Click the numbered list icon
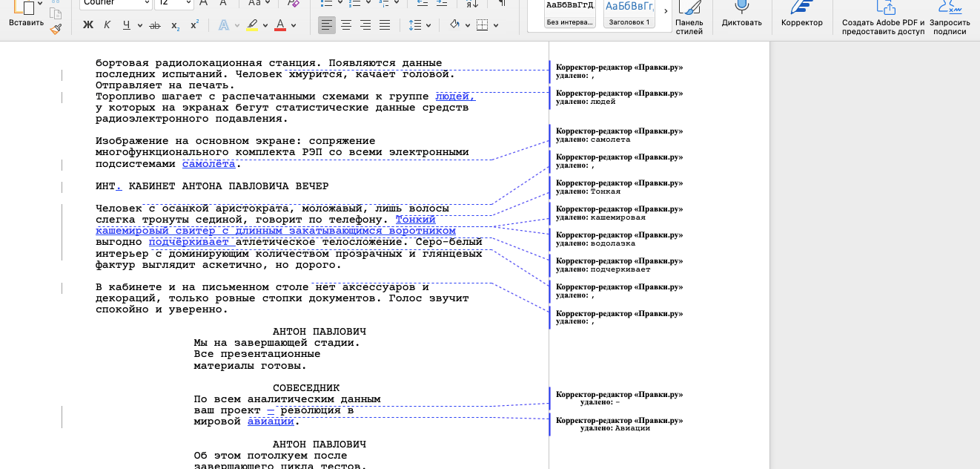The height and width of the screenshot is (469, 980). 356,4
